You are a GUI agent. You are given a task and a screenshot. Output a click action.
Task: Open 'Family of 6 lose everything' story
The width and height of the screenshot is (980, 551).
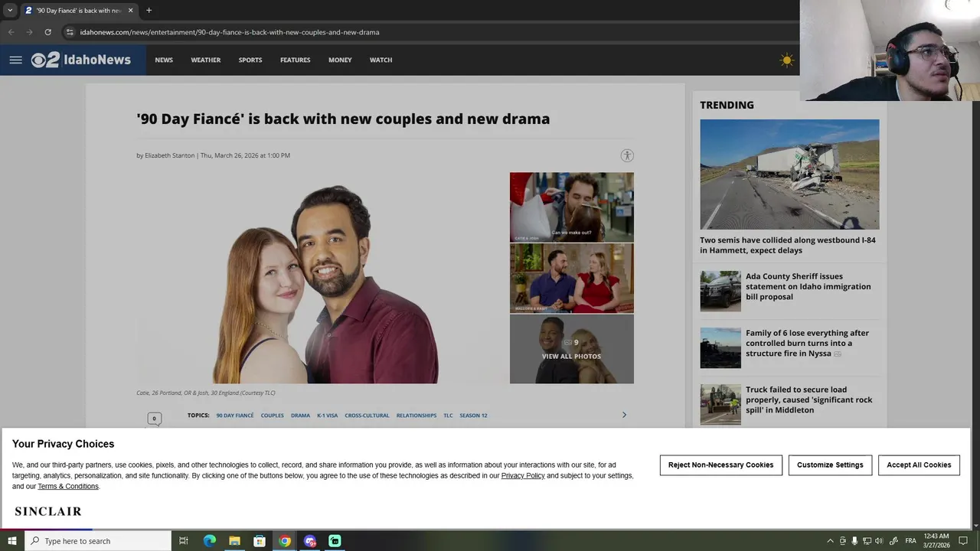point(808,343)
